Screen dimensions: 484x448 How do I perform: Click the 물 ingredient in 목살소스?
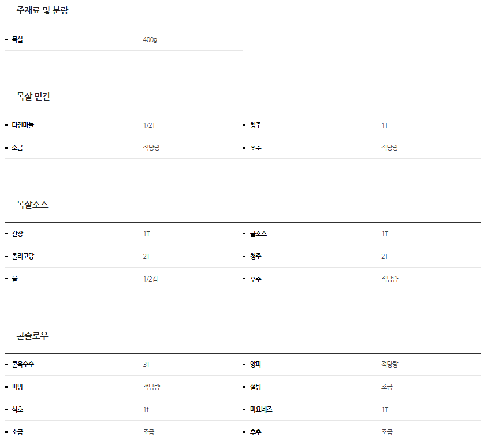point(14,279)
